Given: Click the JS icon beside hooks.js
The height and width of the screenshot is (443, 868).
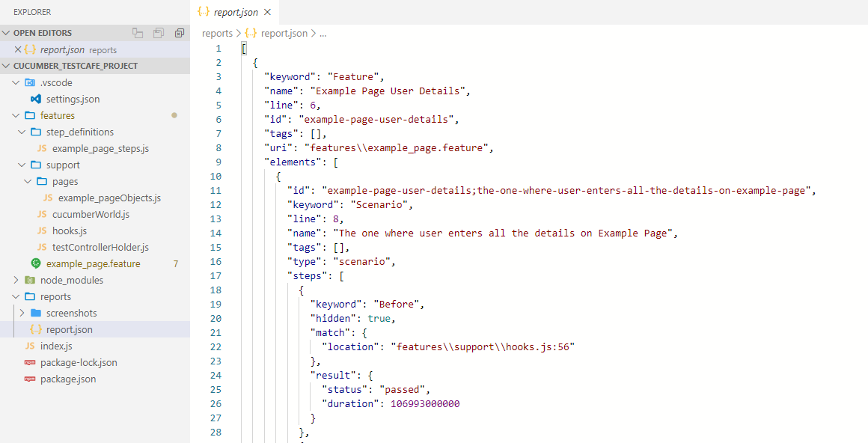Looking at the screenshot, I should tap(42, 231).
